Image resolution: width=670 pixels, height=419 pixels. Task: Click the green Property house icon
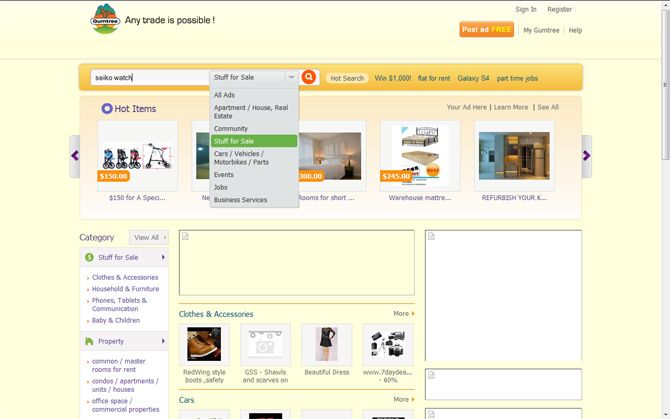89,341
